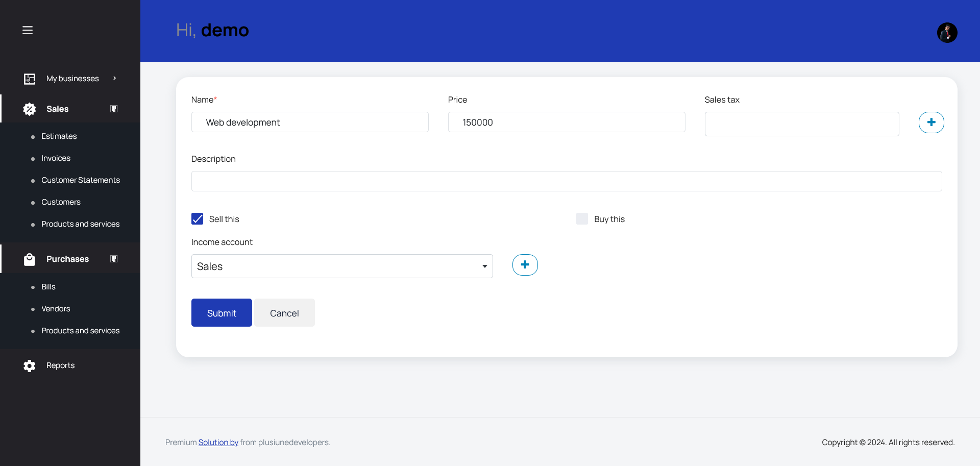980x466 pixels.
Task: Click the My businesses icon in sidebar
Action: [30, 78]
